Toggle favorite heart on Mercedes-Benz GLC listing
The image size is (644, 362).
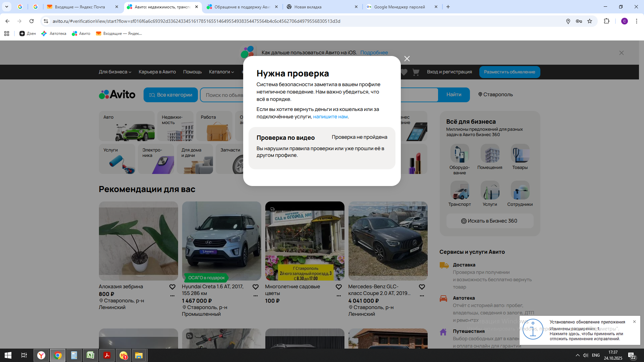[422, 287]
